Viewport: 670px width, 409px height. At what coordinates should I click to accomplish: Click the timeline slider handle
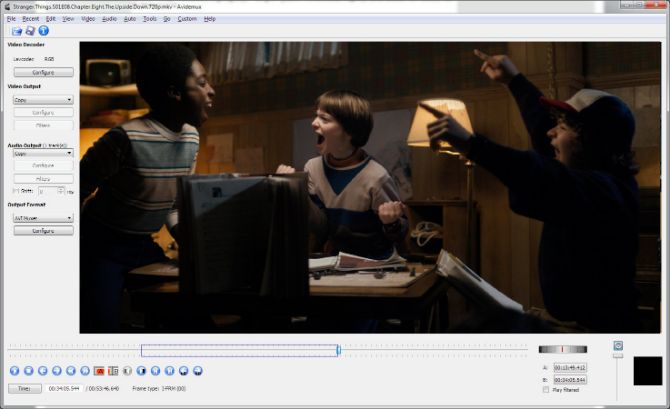pos(338,350)
